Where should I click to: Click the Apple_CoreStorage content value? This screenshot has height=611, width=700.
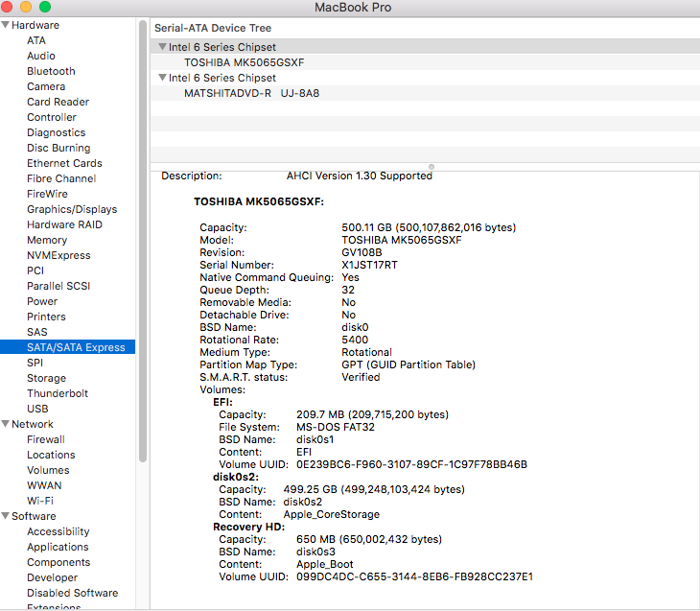tap(331, 514)
